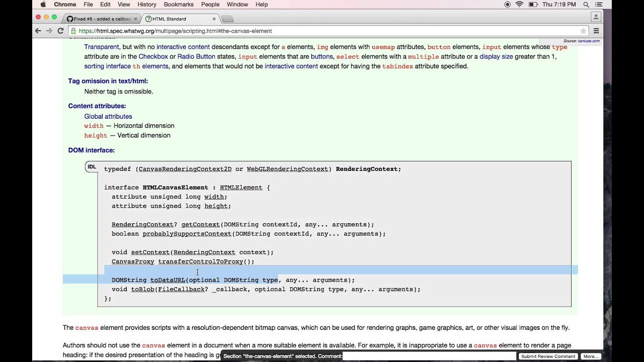Focus the address bar URL field
644x362 pixels.
click(327, 31)
